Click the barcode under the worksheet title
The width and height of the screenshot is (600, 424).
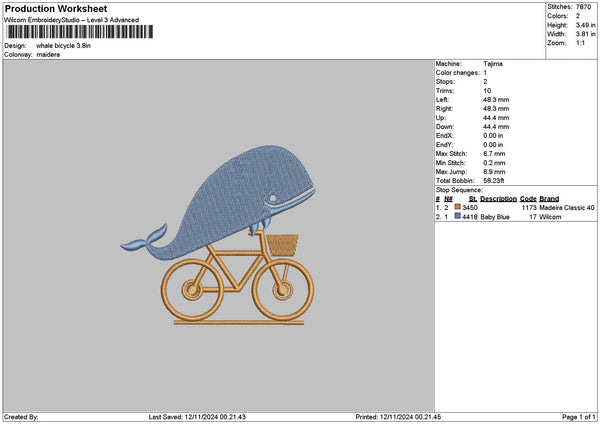78,32
